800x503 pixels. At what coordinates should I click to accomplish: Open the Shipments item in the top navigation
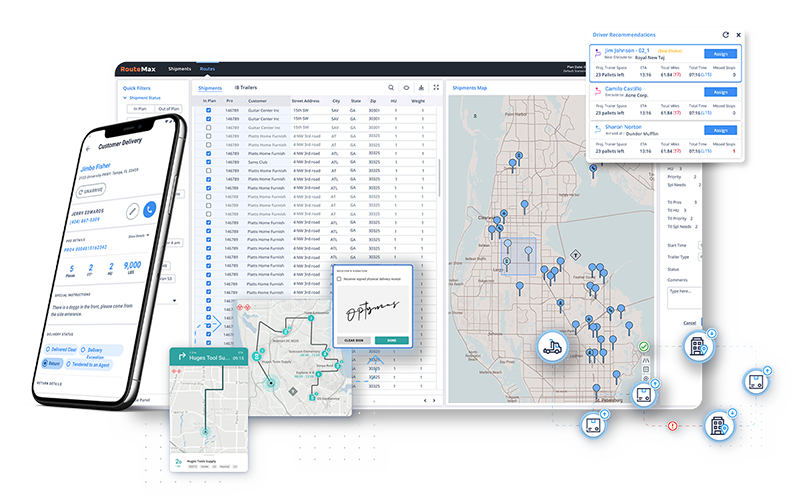(180, 69)
